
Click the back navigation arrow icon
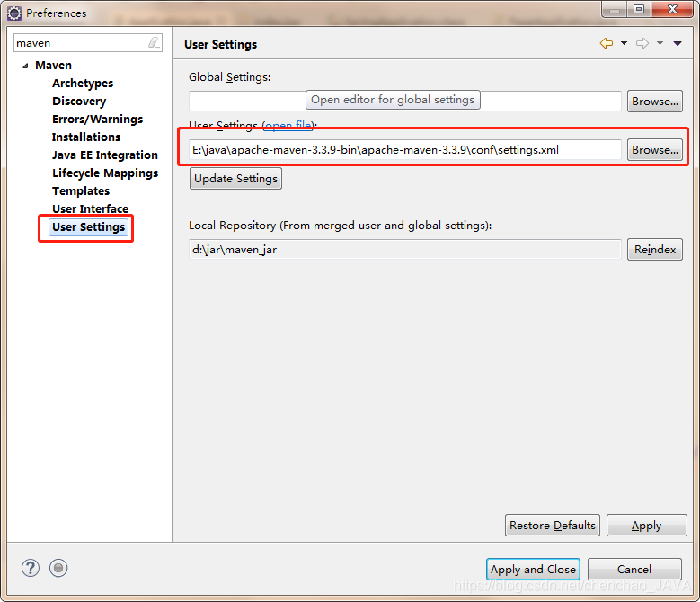tap(607, 43)
